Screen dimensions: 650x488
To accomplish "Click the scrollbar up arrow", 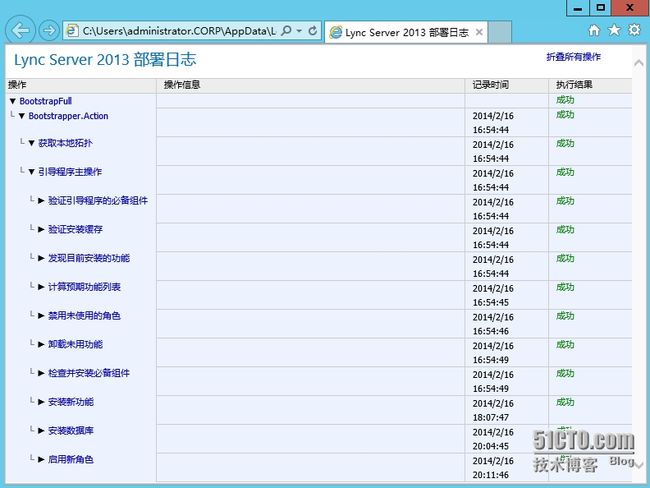I will [639, 63].
